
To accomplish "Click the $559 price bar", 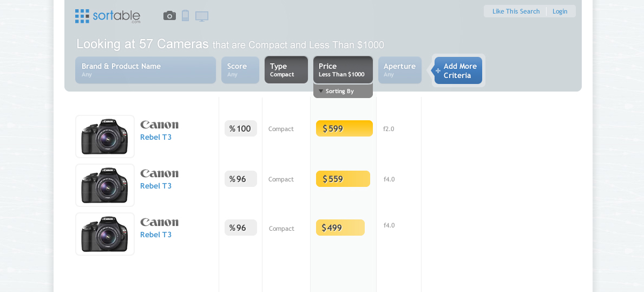I will point(343,179).
